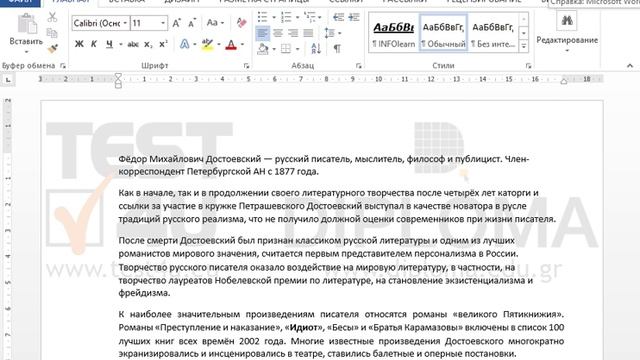Open line spacing dropdown arrow
Viewport: 640px width, 360px height.
click(x=340, y=33)
